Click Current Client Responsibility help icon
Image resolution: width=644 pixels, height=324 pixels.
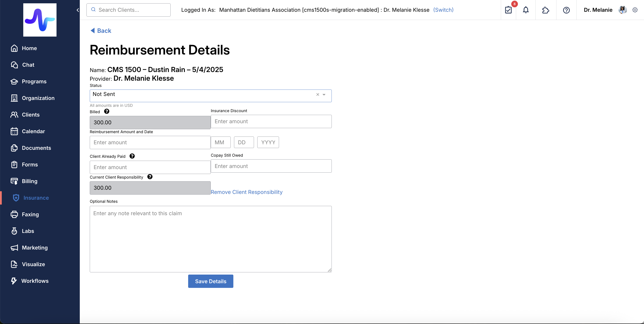pos(150,177)
